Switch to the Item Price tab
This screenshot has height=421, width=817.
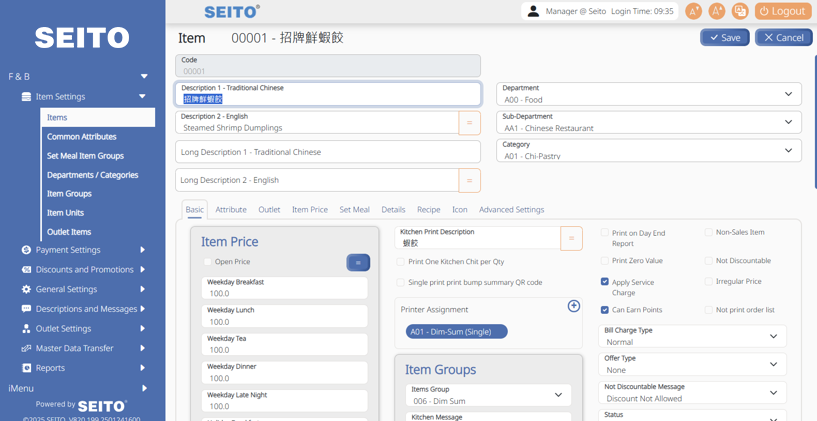coord(309,210)
